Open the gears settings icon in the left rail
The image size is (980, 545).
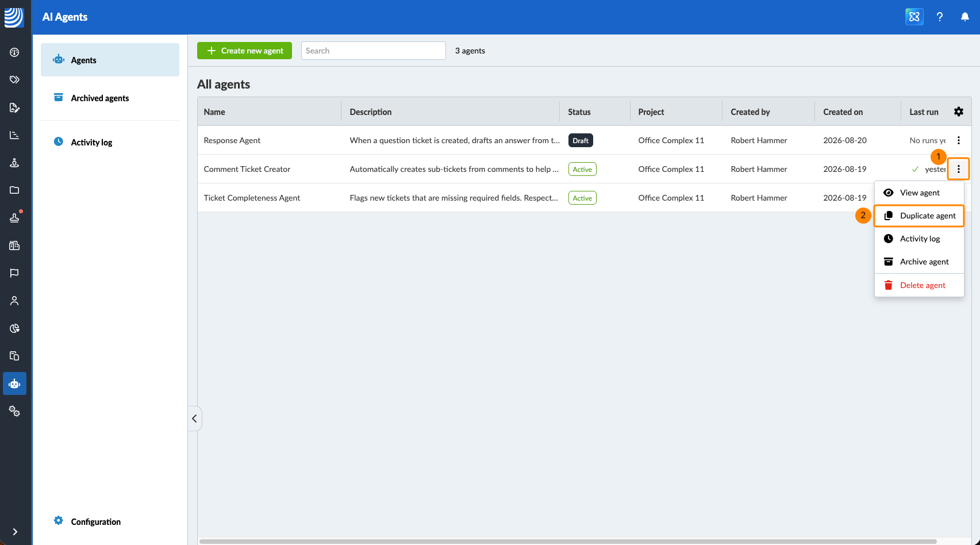(14, 411)
